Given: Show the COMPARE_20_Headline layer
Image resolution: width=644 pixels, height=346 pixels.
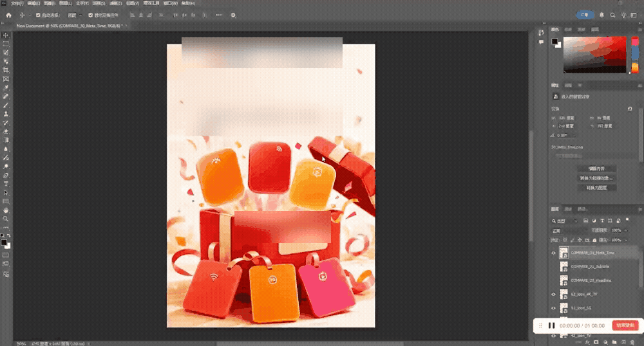Looking at the screenshot, I should (x=553, y=280).
